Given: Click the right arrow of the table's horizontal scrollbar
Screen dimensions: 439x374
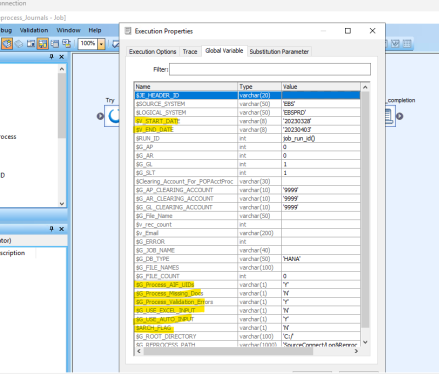Looking at the screenshot, I should click(356, 351).
